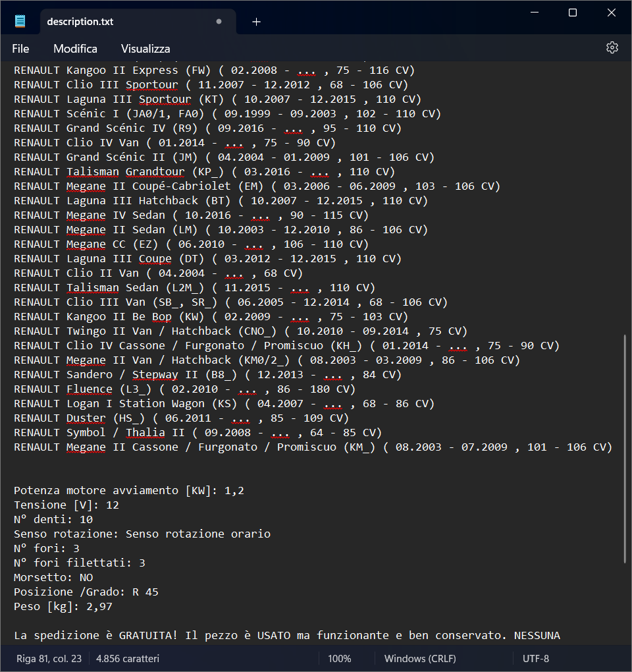632x672 pixels.
Task: Click the line RENAULT Grand Scénic IV (R9)
Action: click(207, 128)
